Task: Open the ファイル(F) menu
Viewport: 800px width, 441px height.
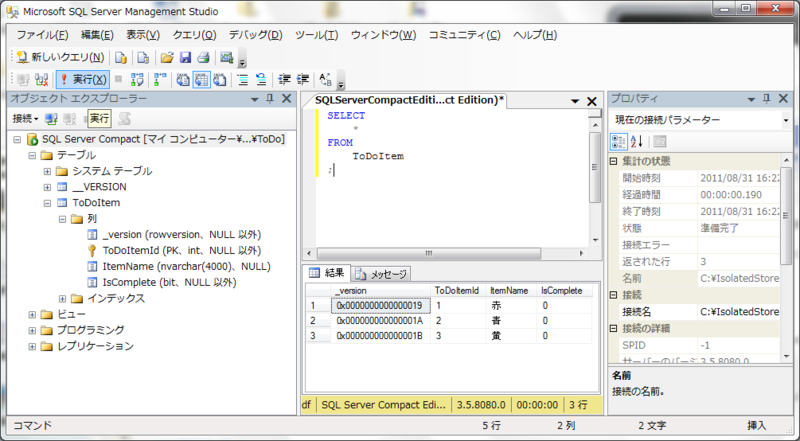Action: click(42, 35)
